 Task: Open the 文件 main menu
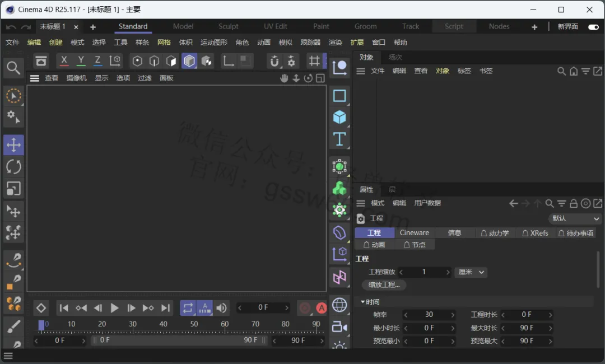(x=12, y=43)
